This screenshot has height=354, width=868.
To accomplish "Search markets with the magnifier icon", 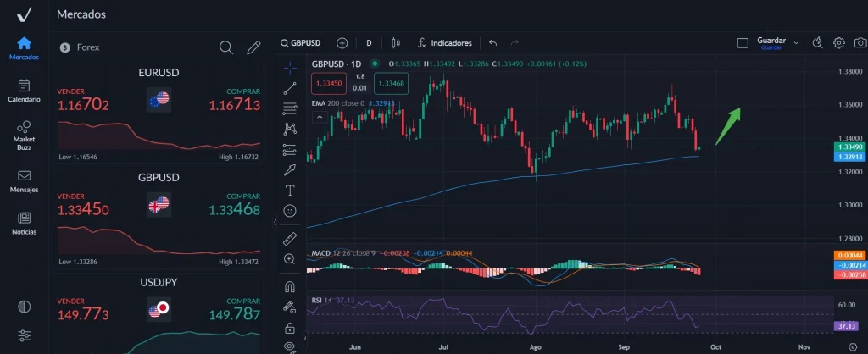I will pyautogui.click(x=226, y=47).
